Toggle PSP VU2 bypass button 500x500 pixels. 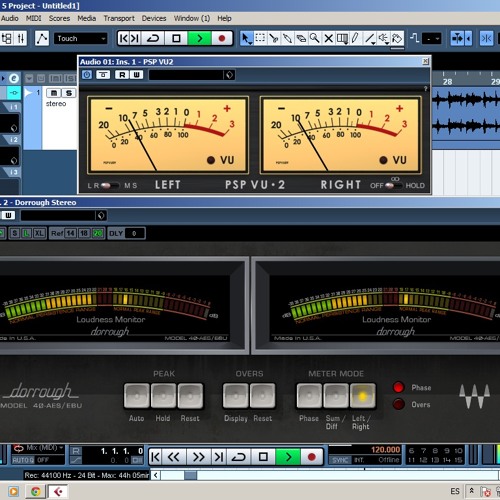pos(103,75)
